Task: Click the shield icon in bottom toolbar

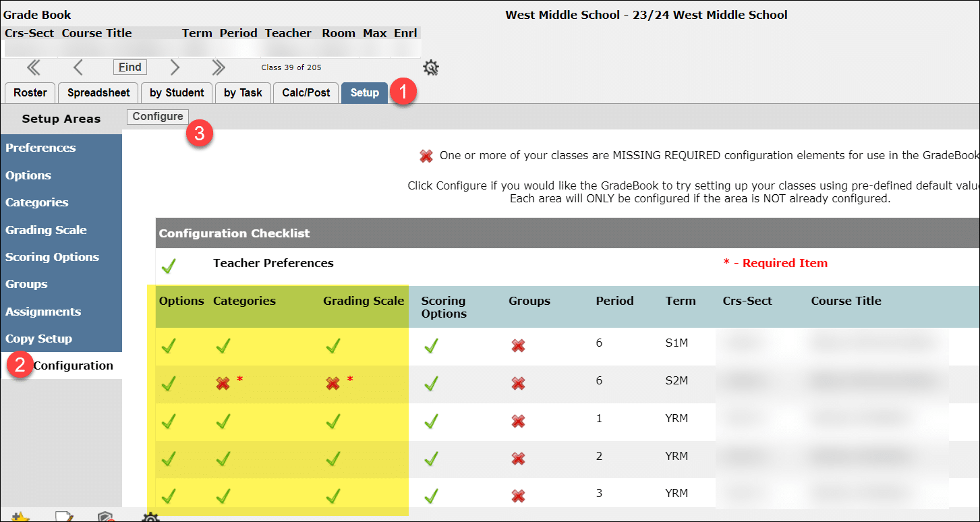Action: click(x=105, y=517)
